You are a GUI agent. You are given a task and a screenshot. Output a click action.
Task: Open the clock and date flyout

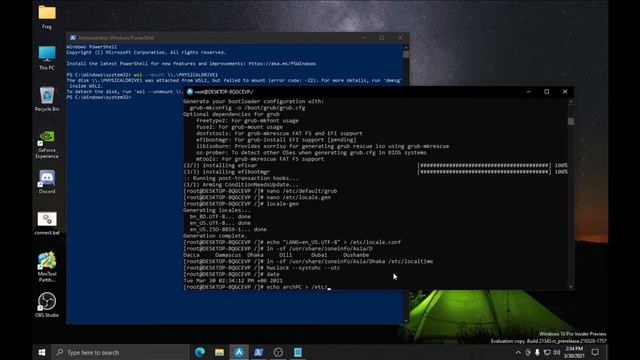coord(574,352)
